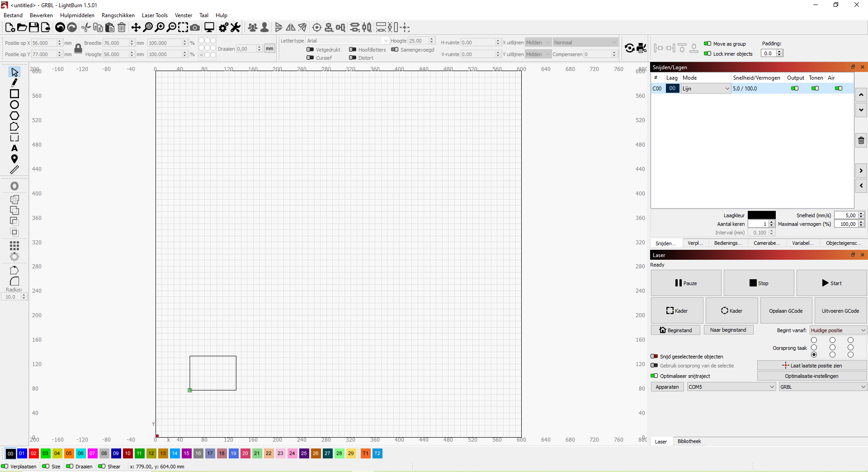Switch to the Bedienings tab
The width and height of the screenshot is (868, 472).
click(728, 243)
